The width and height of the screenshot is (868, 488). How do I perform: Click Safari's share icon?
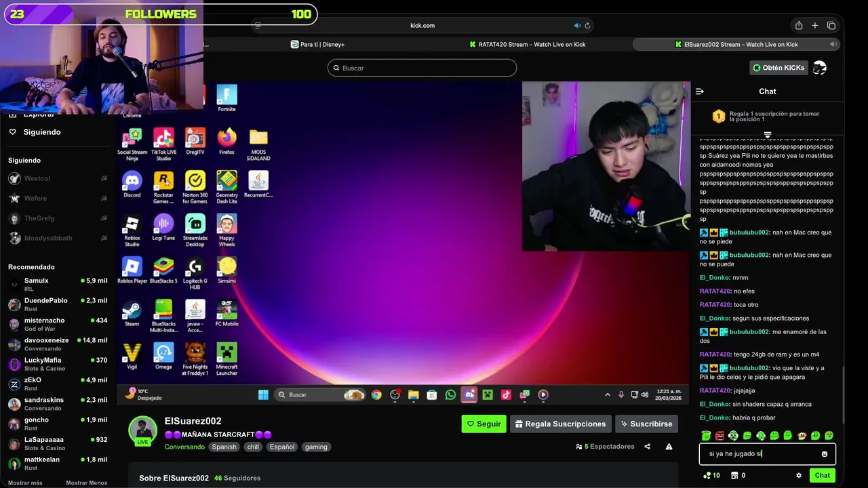pyautogui.click(x=799, y=26)
